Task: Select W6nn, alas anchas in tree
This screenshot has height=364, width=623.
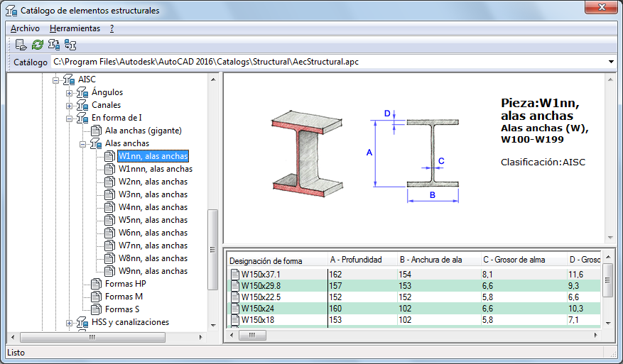Action: (153, 233)
